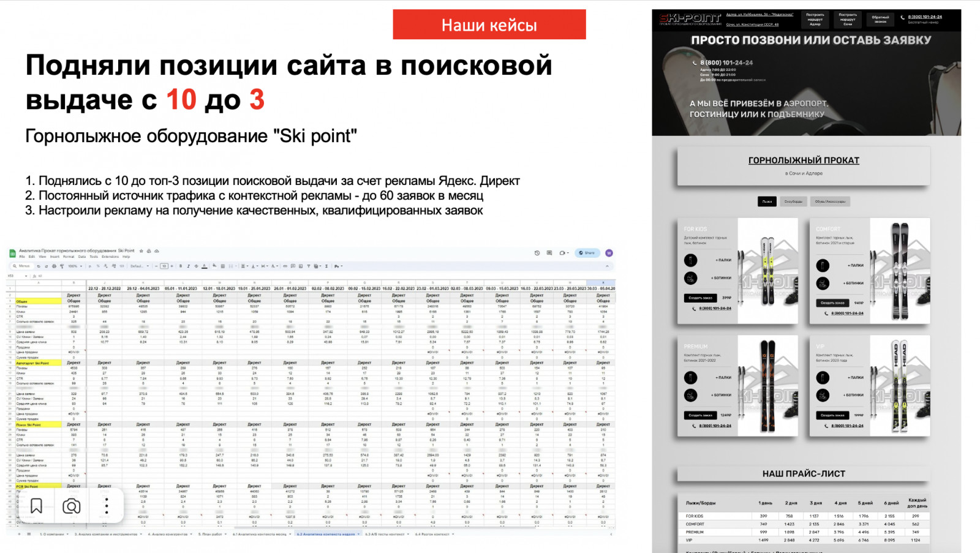Toggle the boots option in PREMIUM card
Viewport: 980px width, 553px height.
tap(691, 395)
